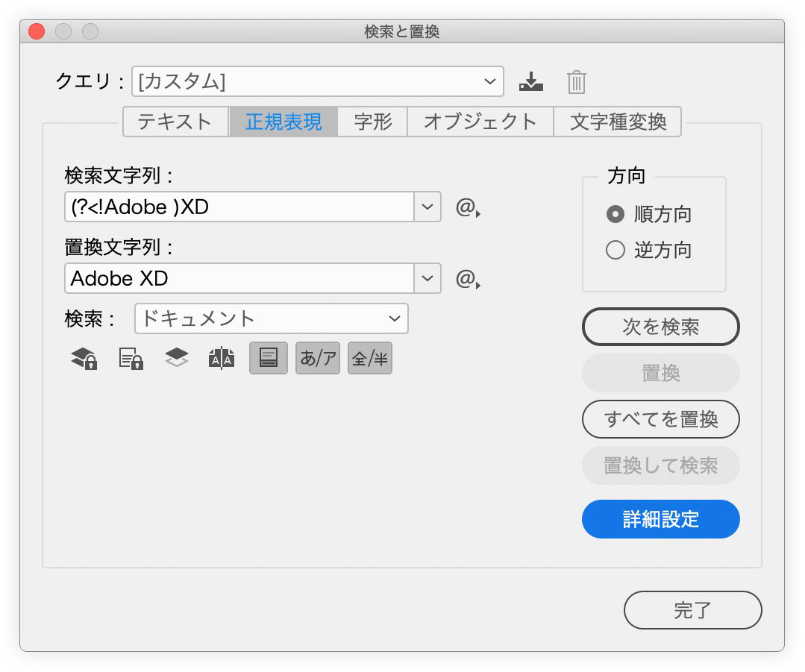Image resolution: width=805 pixels, height=672 pixels.
Task: Expand the 置換文字列 history dropdown arrow
Action: 427,278
